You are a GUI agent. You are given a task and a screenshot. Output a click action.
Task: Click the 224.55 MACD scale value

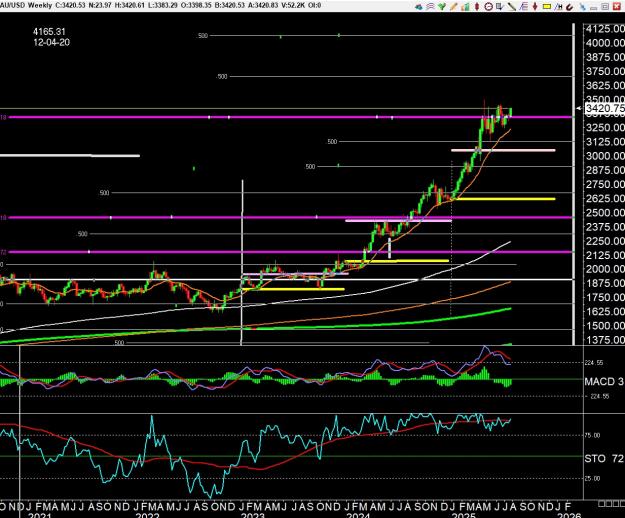pos(594,363)
